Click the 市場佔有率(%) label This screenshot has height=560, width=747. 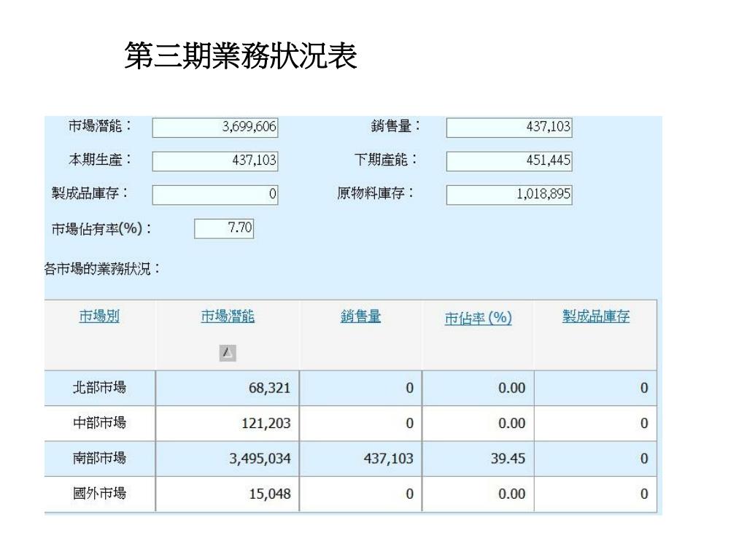pyautogui.click(x=101, y=229)
